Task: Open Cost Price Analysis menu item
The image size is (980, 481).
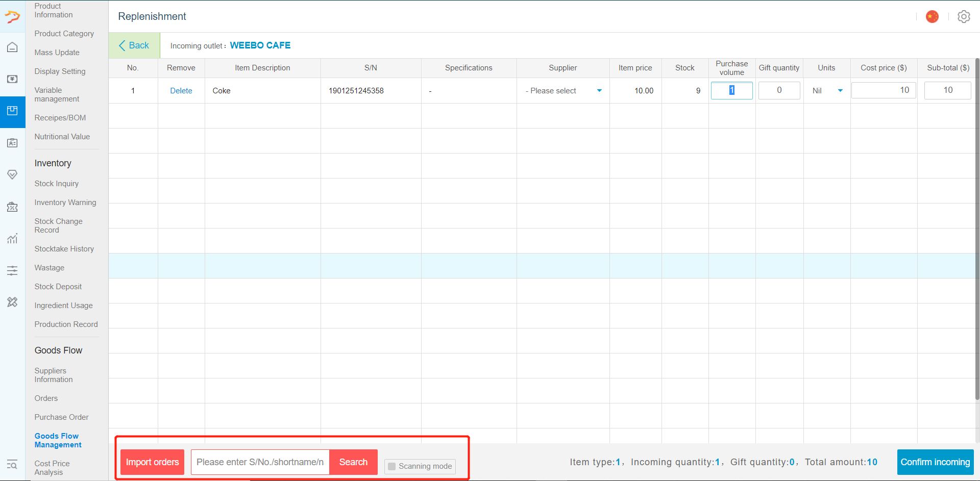Action: [x=52, y=468]
